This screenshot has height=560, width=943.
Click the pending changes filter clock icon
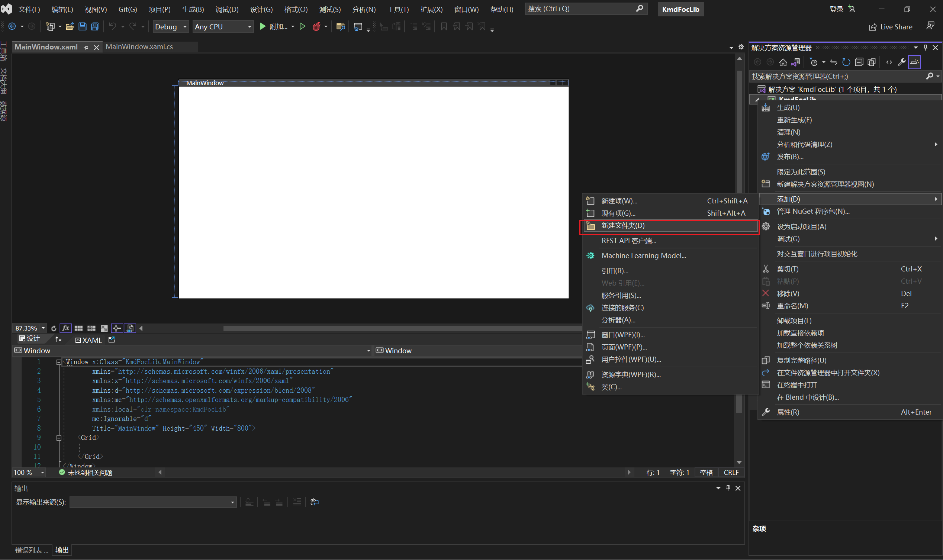(x=814, y=62)
